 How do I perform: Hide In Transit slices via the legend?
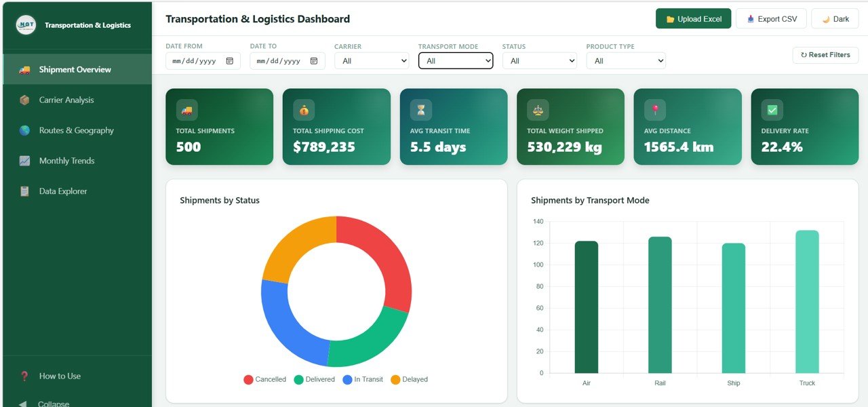tap(363, 379)
